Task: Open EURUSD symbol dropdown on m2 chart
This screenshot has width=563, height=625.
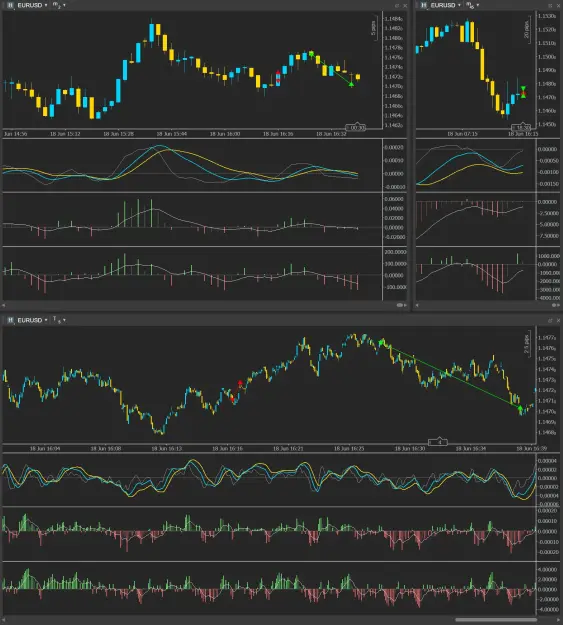Action: click(32, 5)
